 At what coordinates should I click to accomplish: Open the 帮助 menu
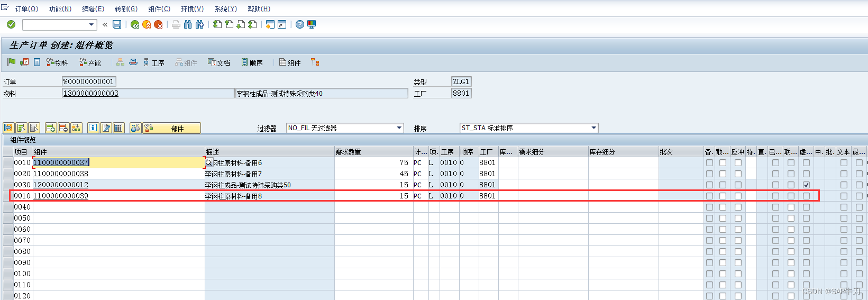(259, 9)
